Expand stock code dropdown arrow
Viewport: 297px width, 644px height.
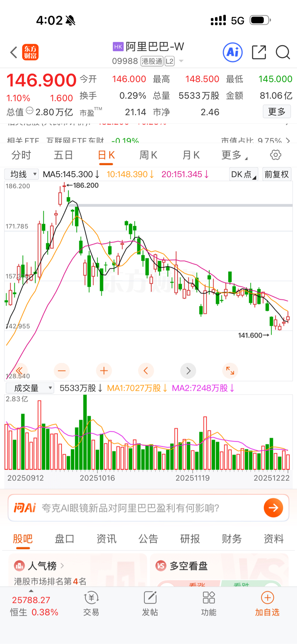tap(181, 61)
